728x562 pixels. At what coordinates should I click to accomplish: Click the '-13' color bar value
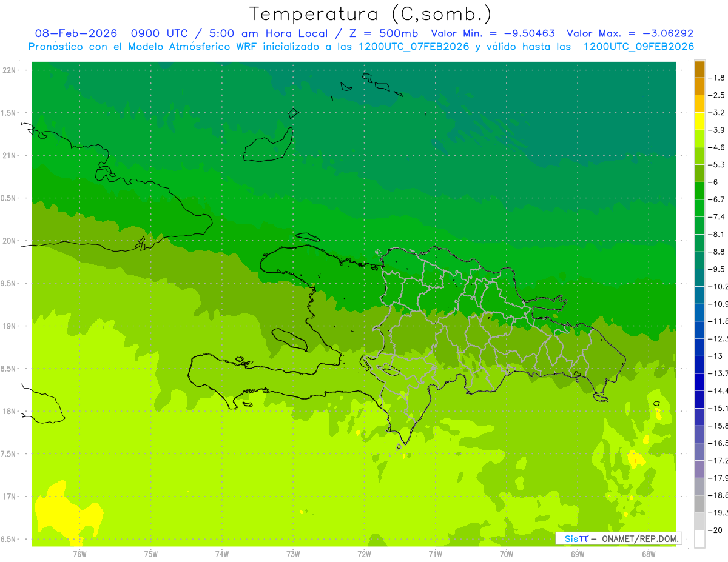(x=715, y=356)
